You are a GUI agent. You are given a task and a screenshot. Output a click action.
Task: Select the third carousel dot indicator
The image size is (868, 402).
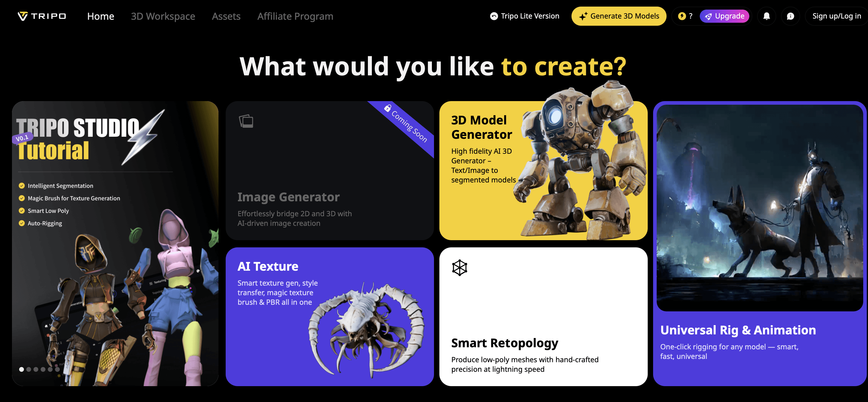pos(36,369)
